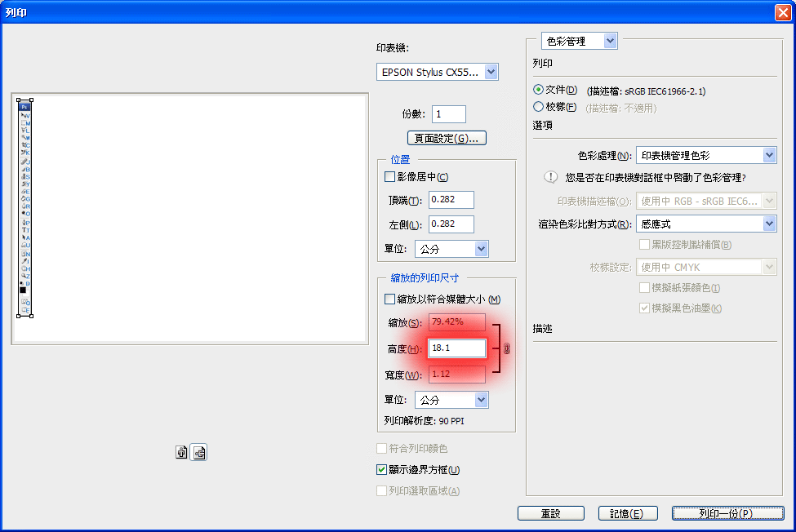Click the 重設 button
Screen dimensions: 796x532
pos(551,513)
